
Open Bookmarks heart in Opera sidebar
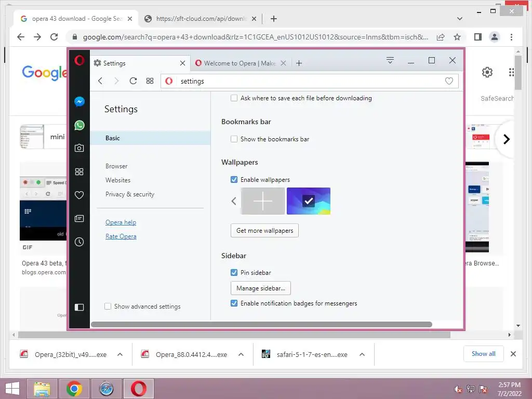(x=79, y=195)
